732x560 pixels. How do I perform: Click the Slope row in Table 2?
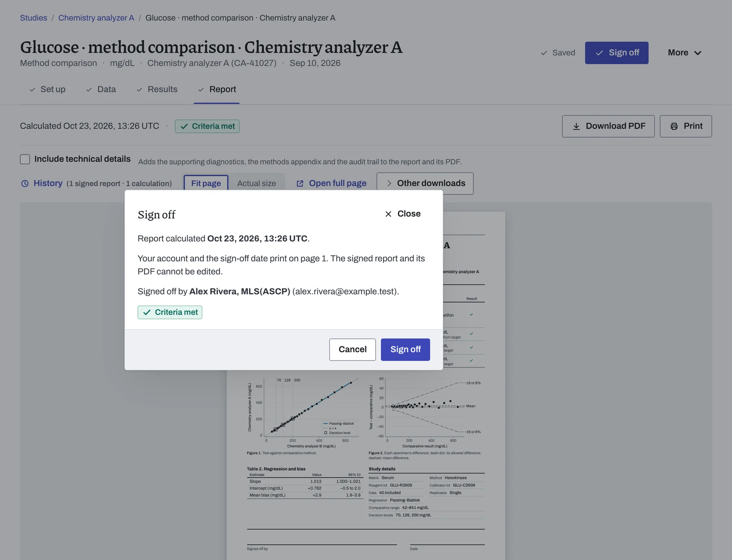tap(305, 482)
